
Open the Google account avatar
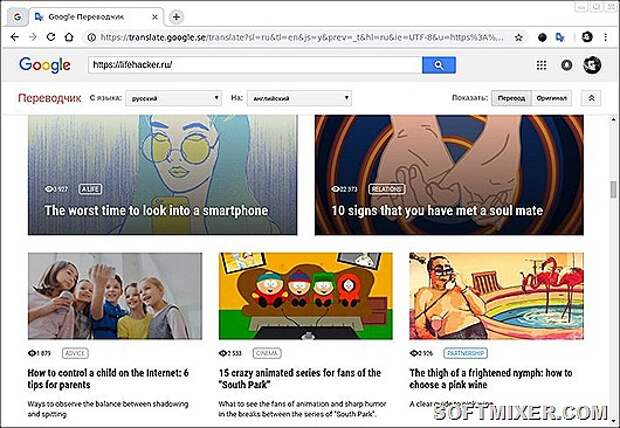tap(592, 65)
